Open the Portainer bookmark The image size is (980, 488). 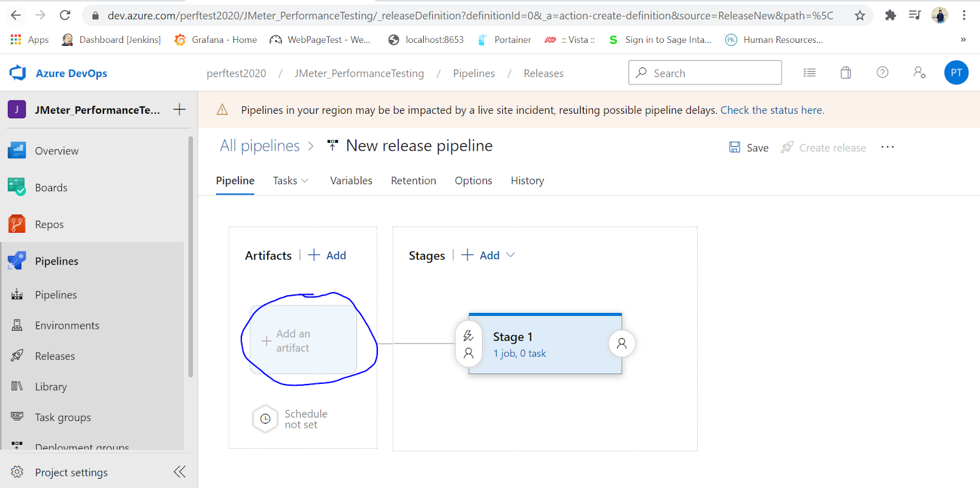tap(504, 40)
